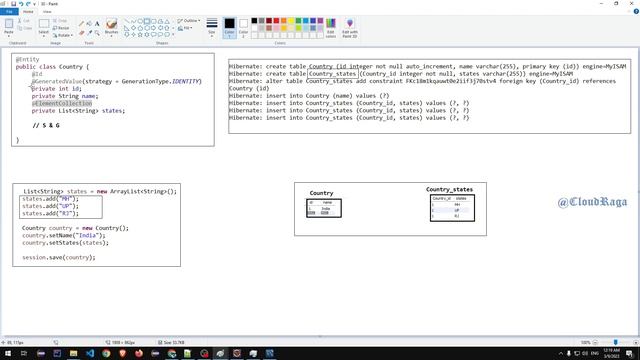The height and width of the screenshot is (360, 640).
Task: Click the zoom in plus button
Action: [x=636, y=342]
